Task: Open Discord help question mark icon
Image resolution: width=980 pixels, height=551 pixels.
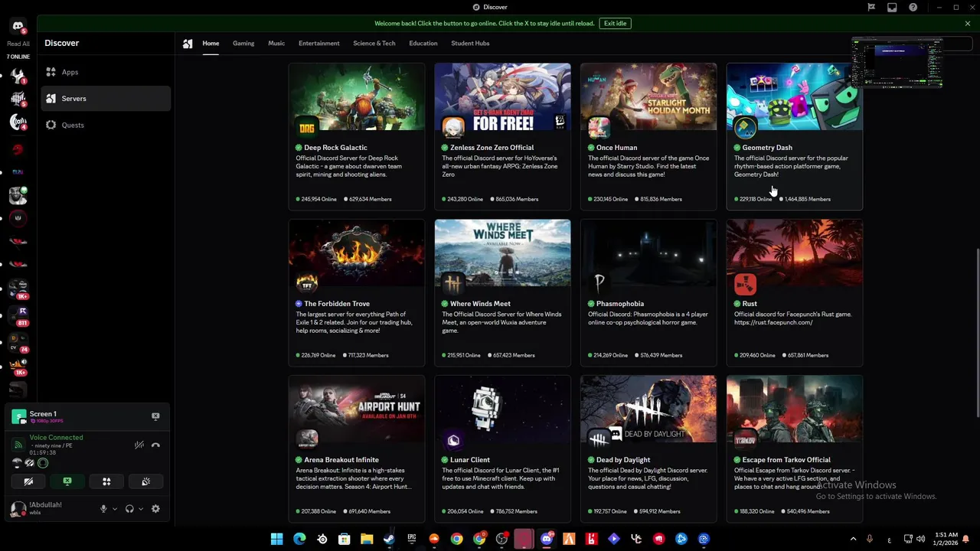Action: (x=913, y=7)
